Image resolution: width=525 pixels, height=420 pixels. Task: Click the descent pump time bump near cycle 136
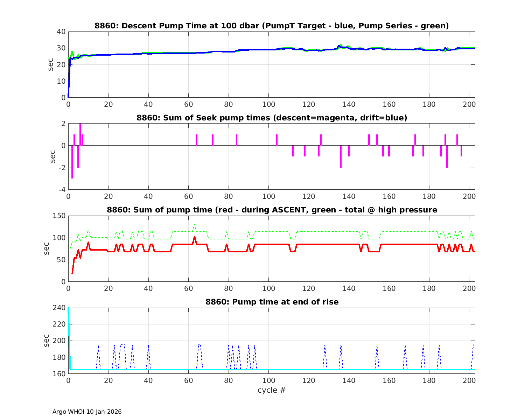click(339, 46)
